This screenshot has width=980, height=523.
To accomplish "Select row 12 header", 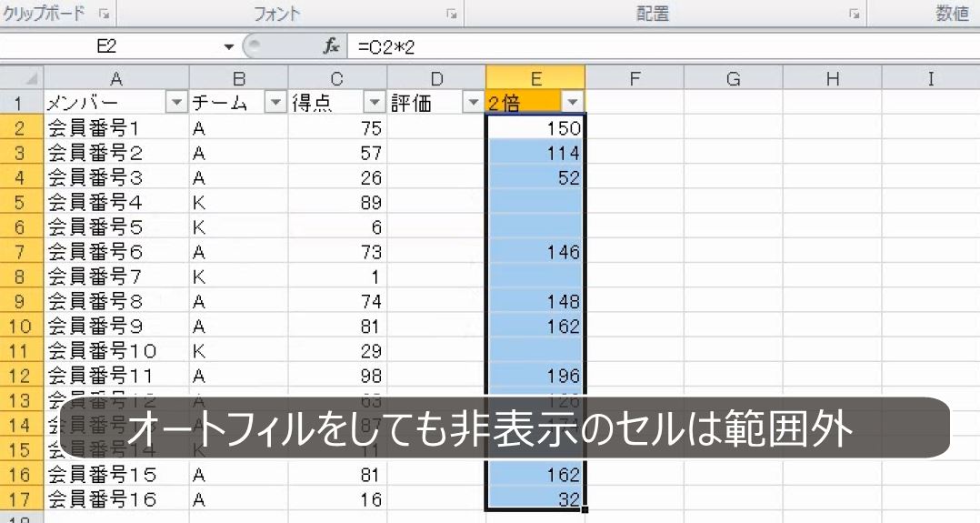I will point(22,376).
